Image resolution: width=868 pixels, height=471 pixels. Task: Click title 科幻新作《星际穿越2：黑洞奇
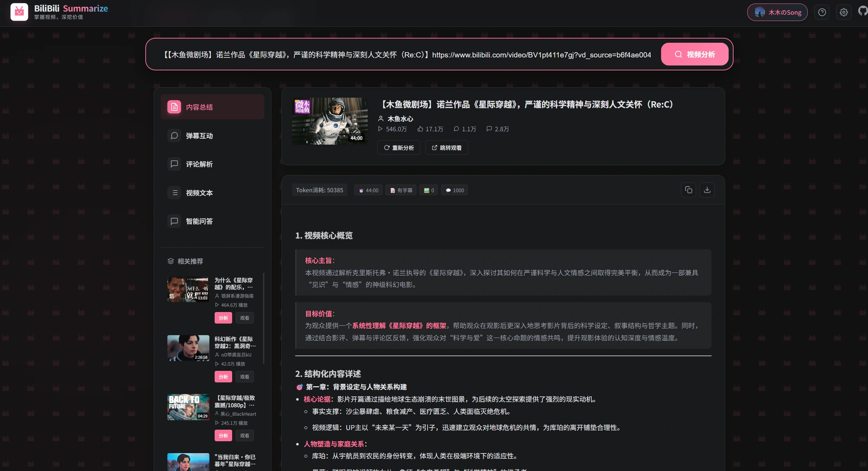click(235, 342)
